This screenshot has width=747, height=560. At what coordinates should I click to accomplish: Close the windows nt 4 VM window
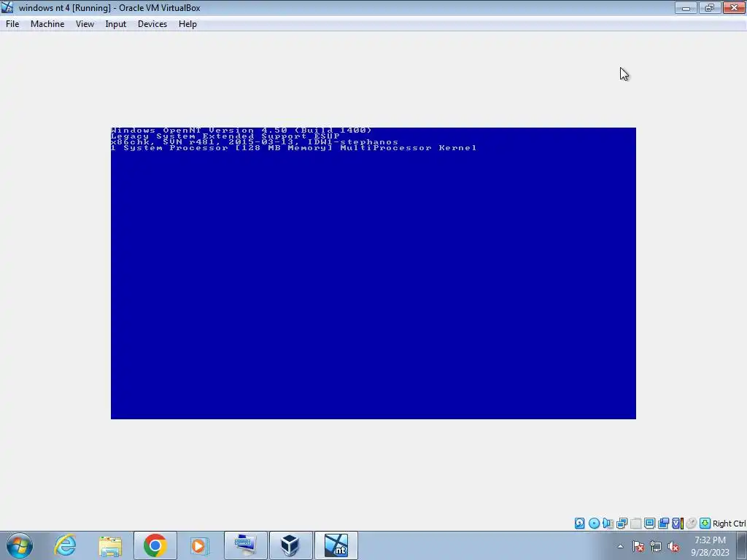pos(734,7)
